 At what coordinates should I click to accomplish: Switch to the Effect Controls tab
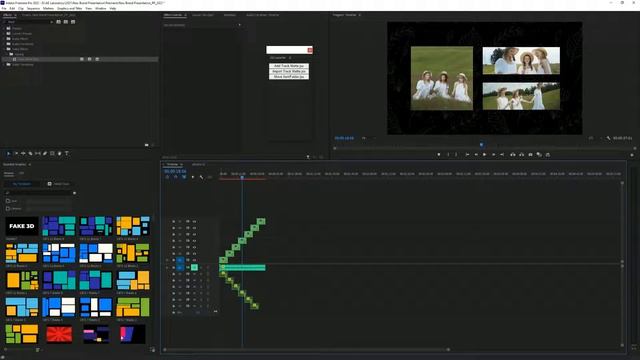[173, 15]
